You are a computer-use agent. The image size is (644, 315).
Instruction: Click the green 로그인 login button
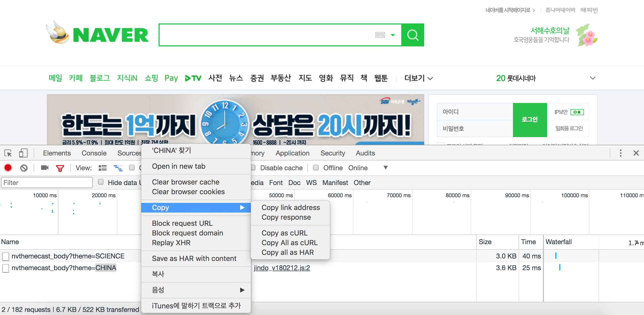point(530,120)
